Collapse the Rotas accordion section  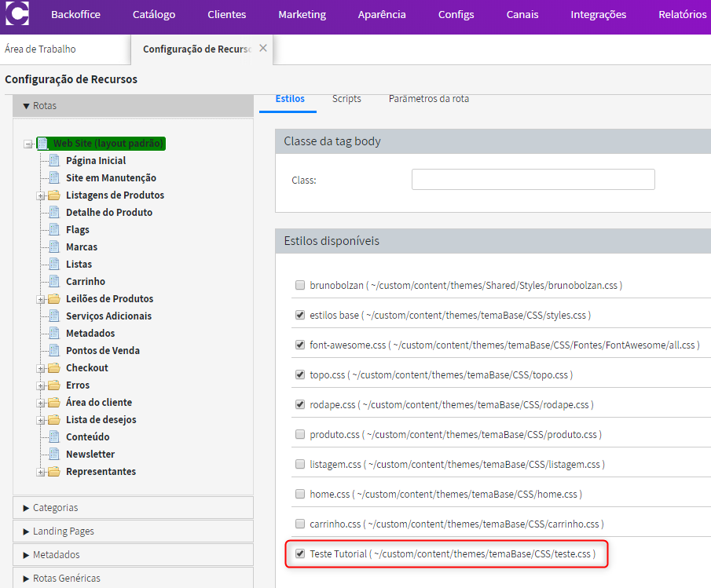pyautogui.click(x=134, y=105)
